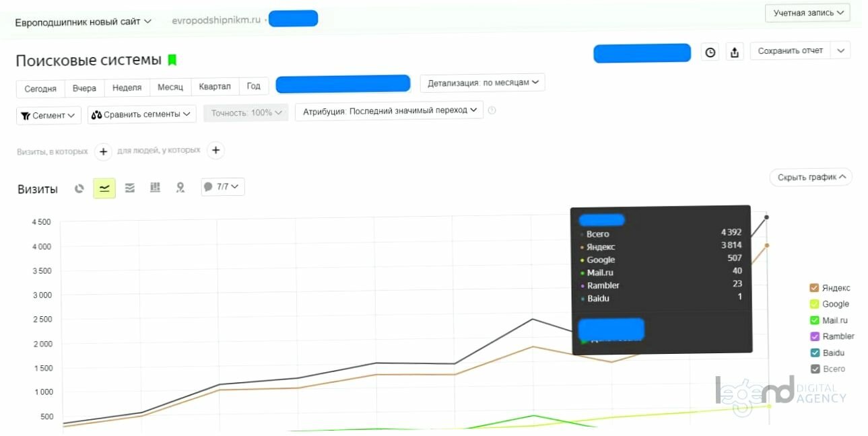Click the Скрыть график button
The height and width of the screenshot is (436, 868).
pyautogui.click(x=811, y=178)
